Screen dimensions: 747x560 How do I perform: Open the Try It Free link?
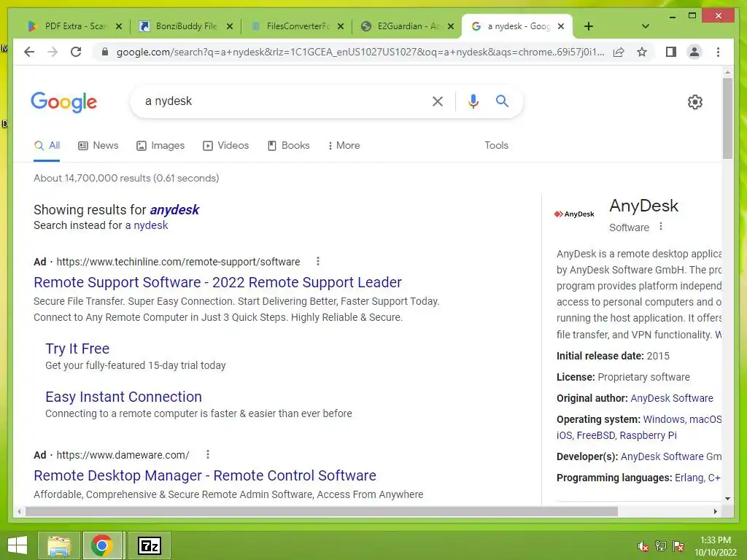[77, 349]
